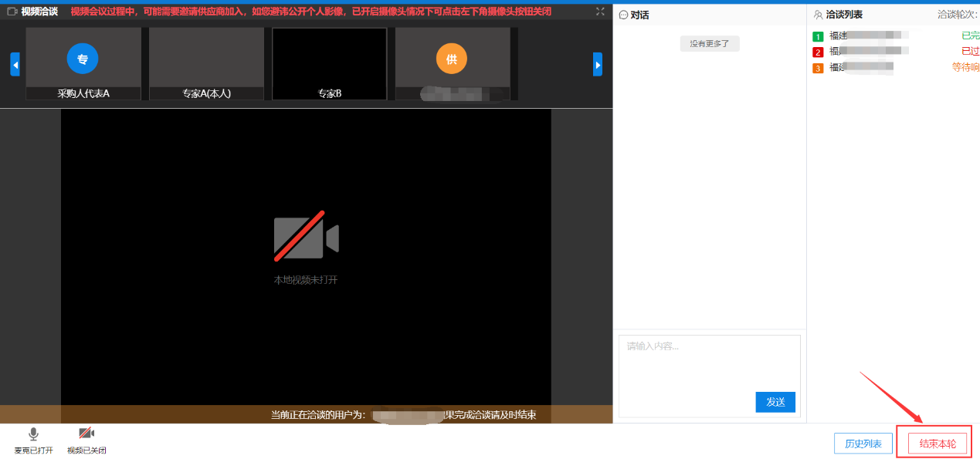Viewport: 980px width, 459px height.
Task: Open the 历史列表 history list
Action: point(863,444)
